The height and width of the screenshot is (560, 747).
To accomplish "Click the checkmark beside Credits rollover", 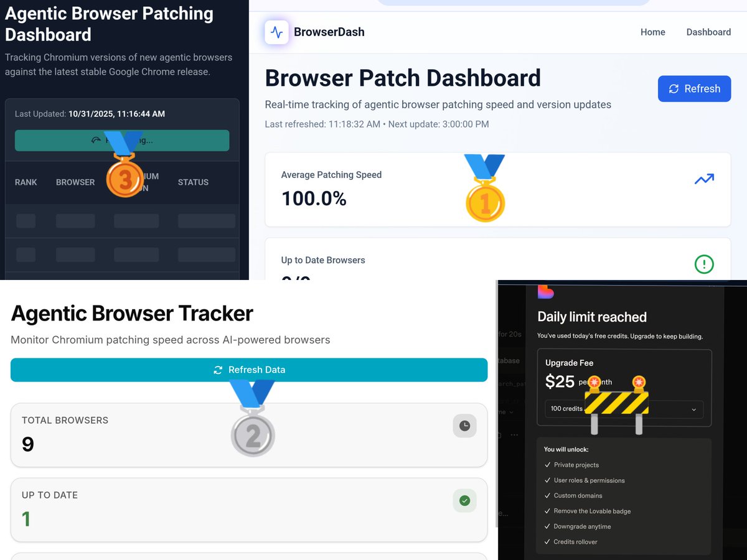I will point(548,542).
